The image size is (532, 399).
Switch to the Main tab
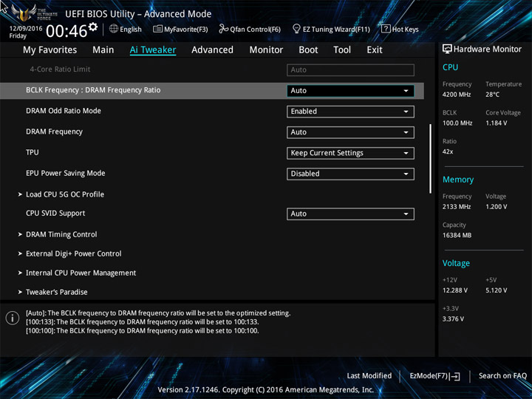click(x=103, y=50)
